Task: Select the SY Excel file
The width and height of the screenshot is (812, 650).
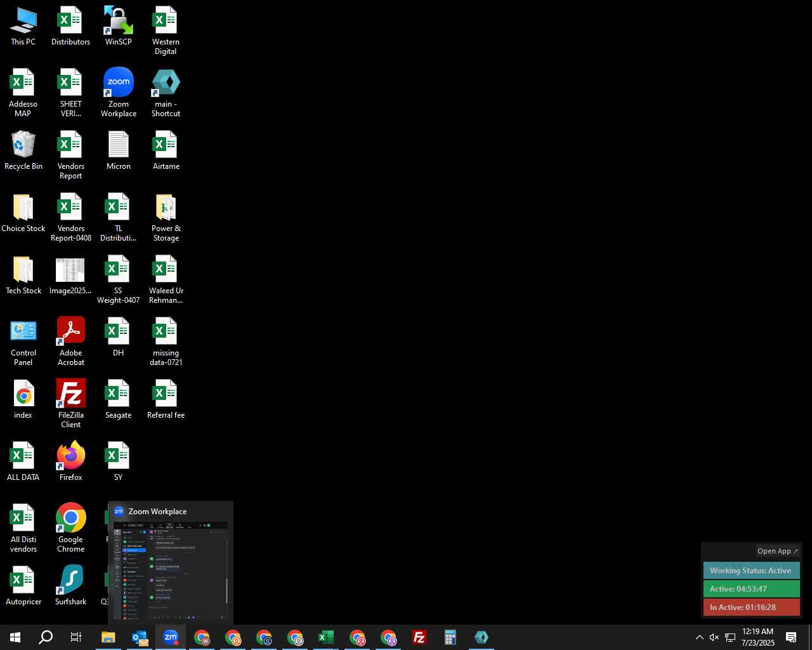Action: (x=119, y=462)
